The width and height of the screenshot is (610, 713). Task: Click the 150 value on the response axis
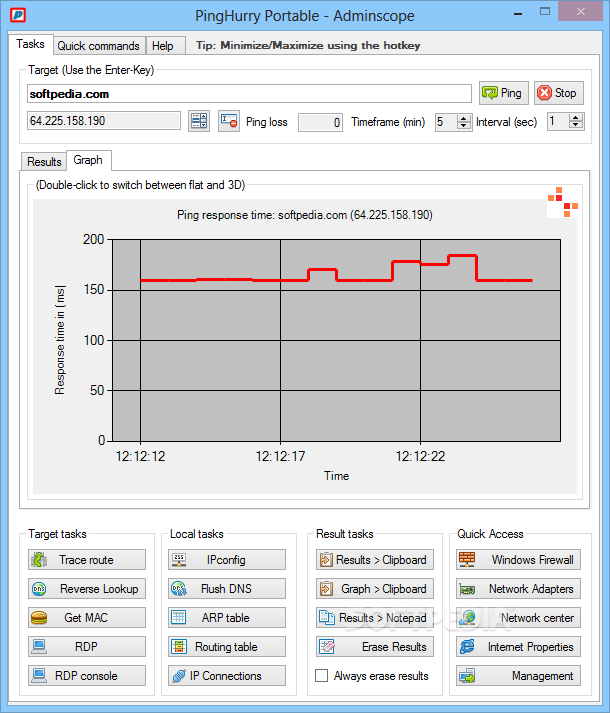(94, 290)
